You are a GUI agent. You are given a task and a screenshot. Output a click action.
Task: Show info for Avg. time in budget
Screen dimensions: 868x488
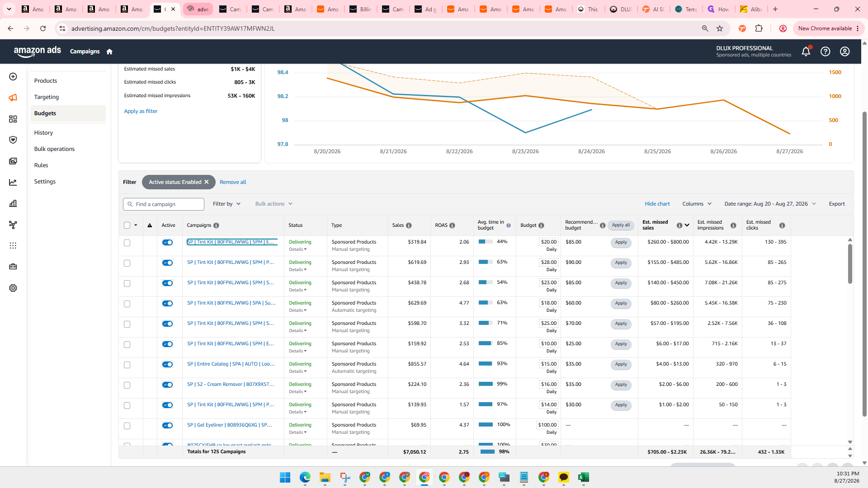tap(509, 225)
